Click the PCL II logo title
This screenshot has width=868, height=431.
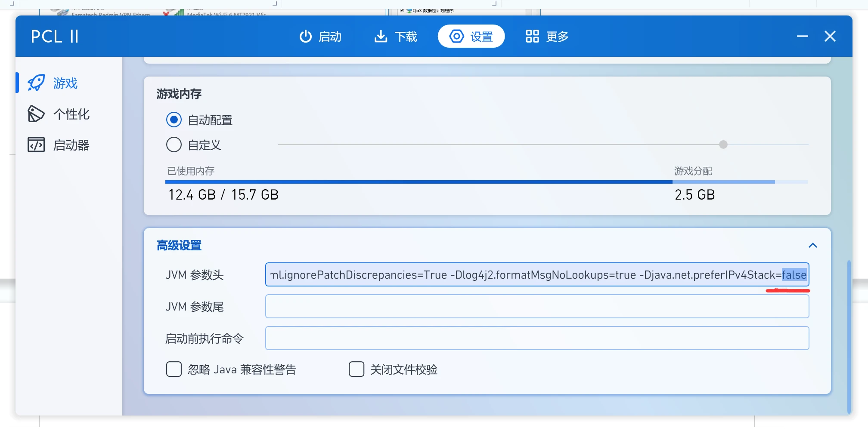55,37
